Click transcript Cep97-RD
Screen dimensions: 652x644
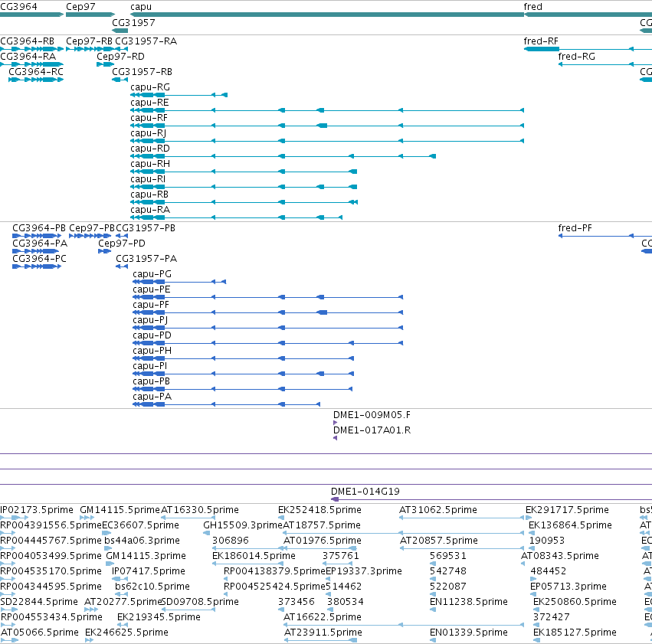click(120, 57)
